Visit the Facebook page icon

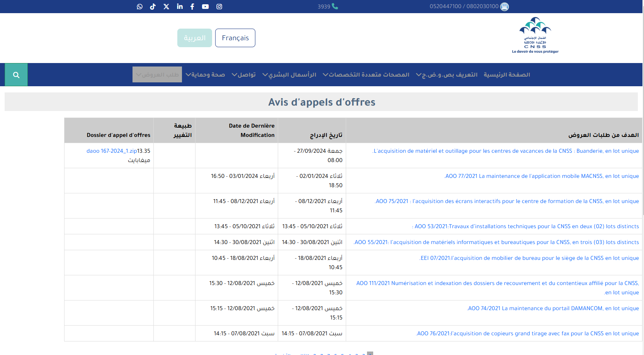[192, 7]
